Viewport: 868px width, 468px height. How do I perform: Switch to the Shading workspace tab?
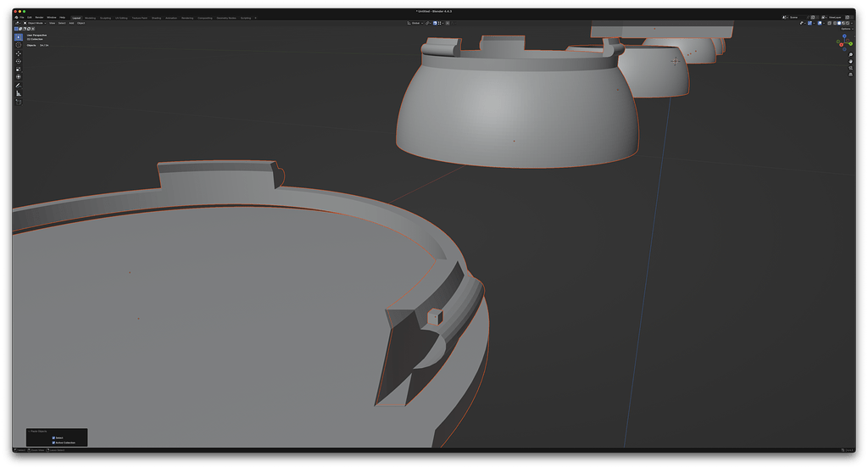[x=156, y=18]
